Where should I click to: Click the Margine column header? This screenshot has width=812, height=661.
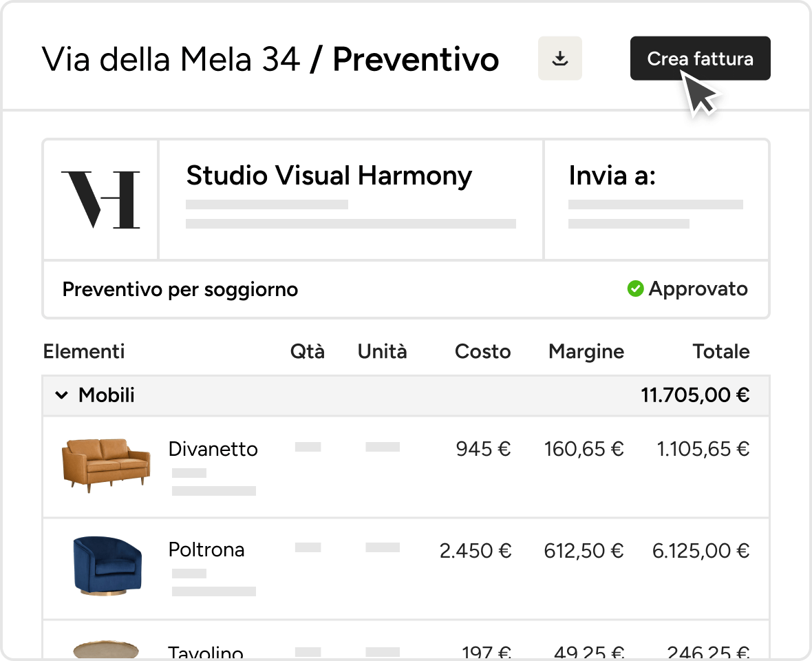point(586,352)
